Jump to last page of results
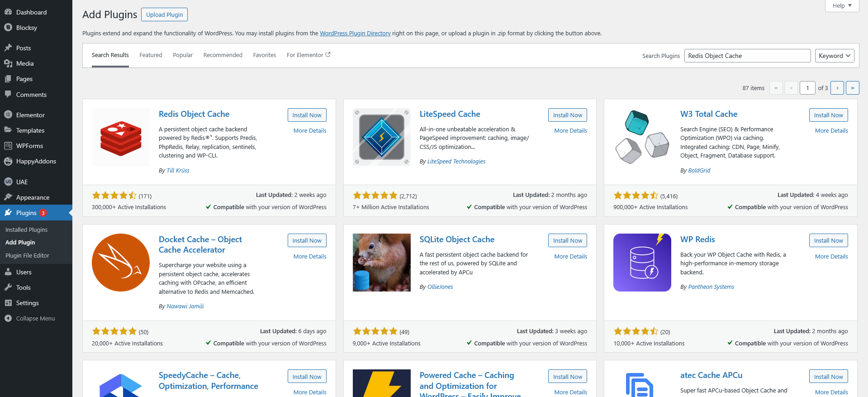This screenshot has width=868, height=397. point(852,88)
